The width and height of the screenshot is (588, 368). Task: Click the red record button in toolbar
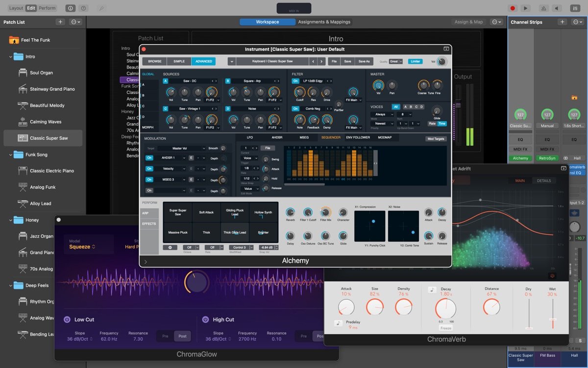513,8
